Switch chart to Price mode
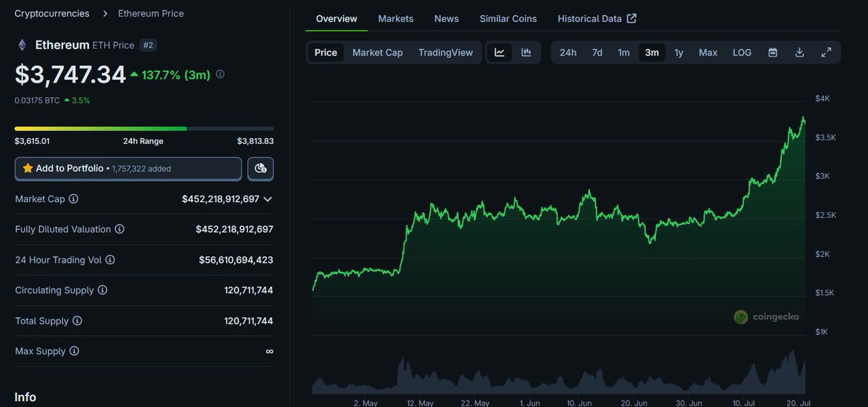 pyautogui.click(x=325, y=52)
